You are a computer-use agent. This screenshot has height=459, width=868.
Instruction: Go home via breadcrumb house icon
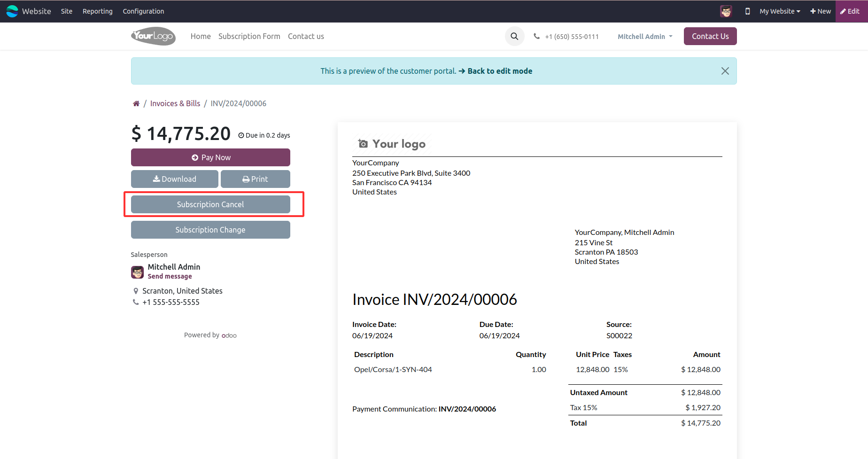[x=136, y=103]
